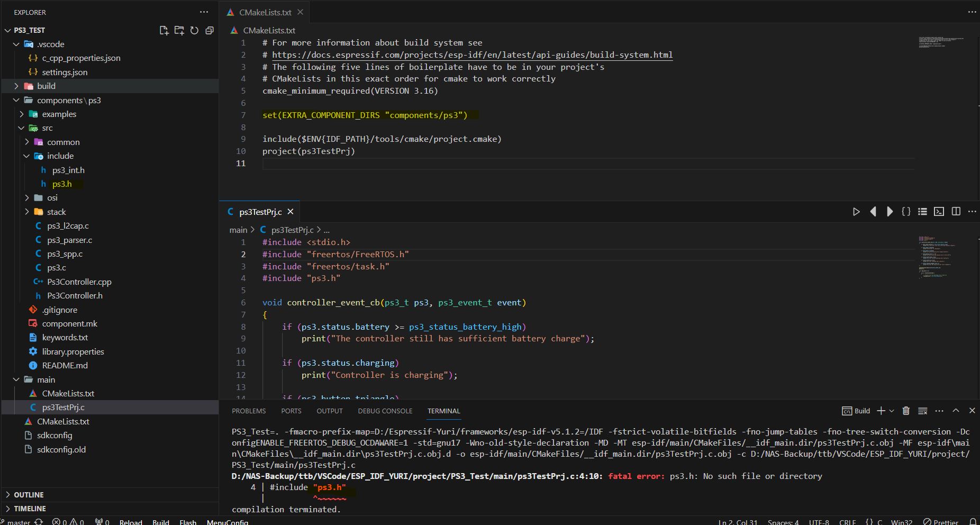This screenshot has height=525, width=980.
Task: Open the espressif build-system docs link
Action: coord(473,55)
